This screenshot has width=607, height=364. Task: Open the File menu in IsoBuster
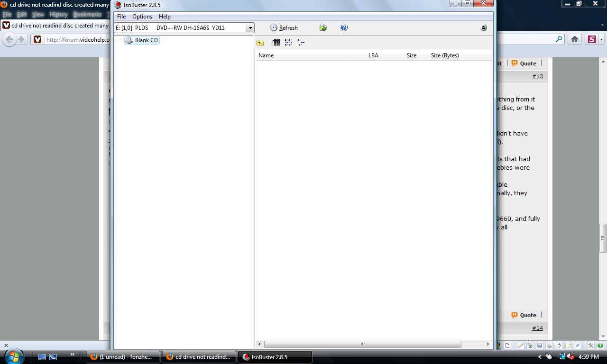[121, 17]
